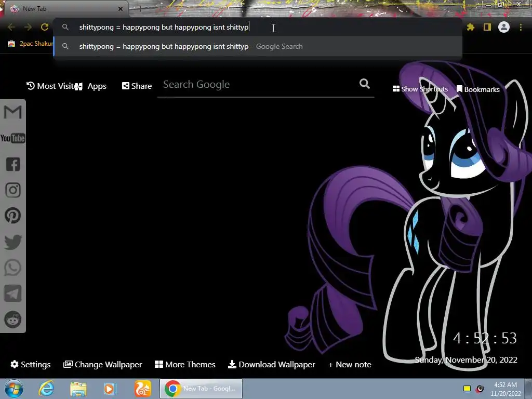The width and height of the screenshot is (532, 399).
Task: Choose the Google Search suggestion row
Action: [258, 46]
